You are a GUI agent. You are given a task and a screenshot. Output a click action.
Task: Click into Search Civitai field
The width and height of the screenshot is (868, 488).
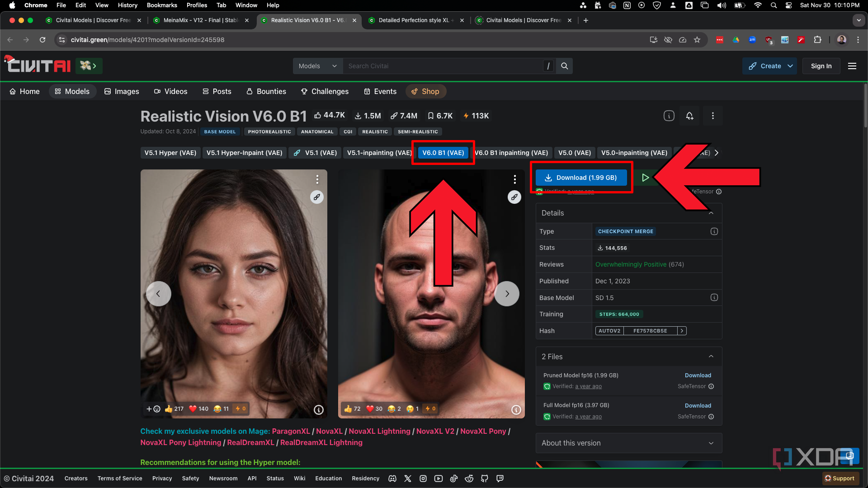coord(443,66)
